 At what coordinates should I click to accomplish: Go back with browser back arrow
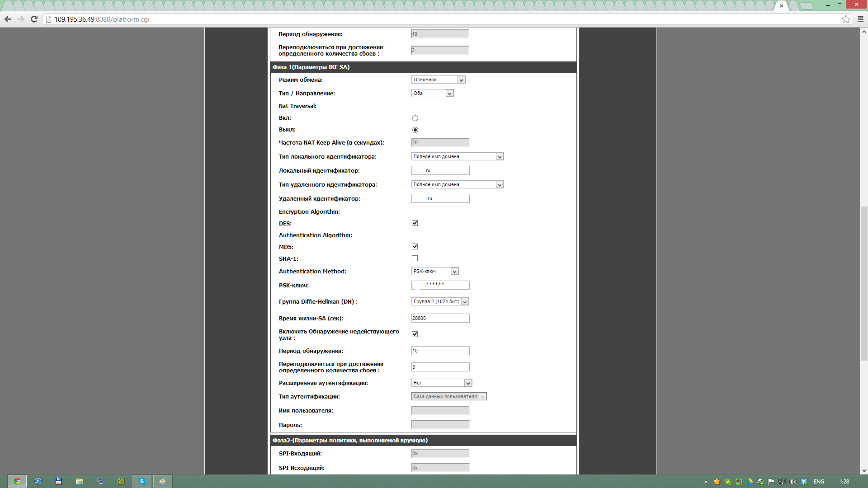[8, 19]
